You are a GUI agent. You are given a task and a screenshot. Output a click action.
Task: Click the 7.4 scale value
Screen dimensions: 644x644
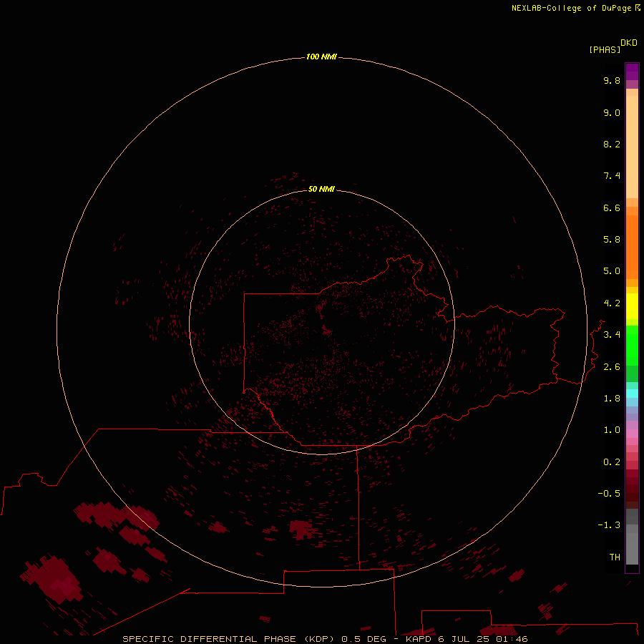[x=612, y=176]
